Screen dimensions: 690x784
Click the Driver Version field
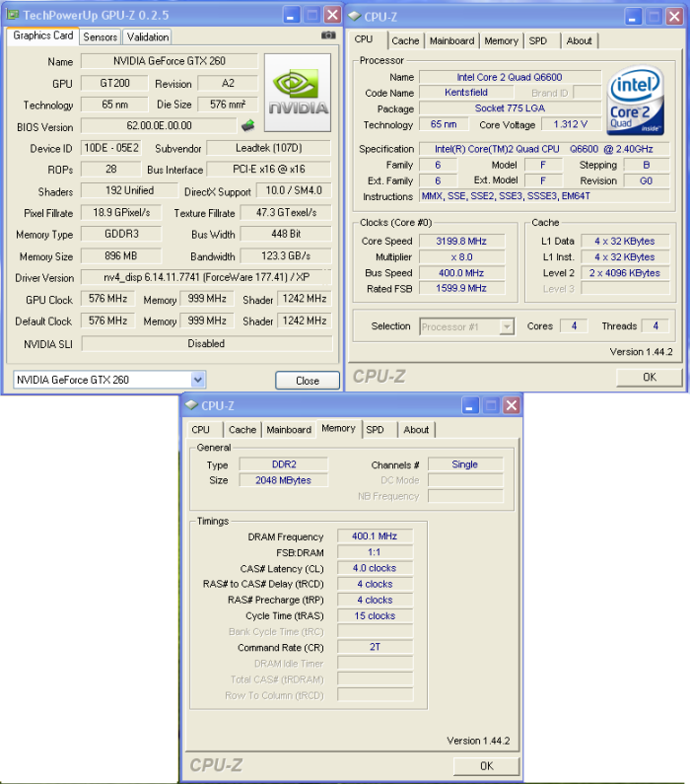[206, 277]
